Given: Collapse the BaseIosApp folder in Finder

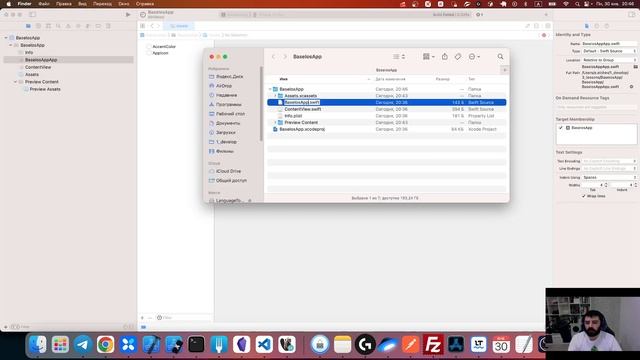Looking at the screenshot, I should [x=270, y=89].
